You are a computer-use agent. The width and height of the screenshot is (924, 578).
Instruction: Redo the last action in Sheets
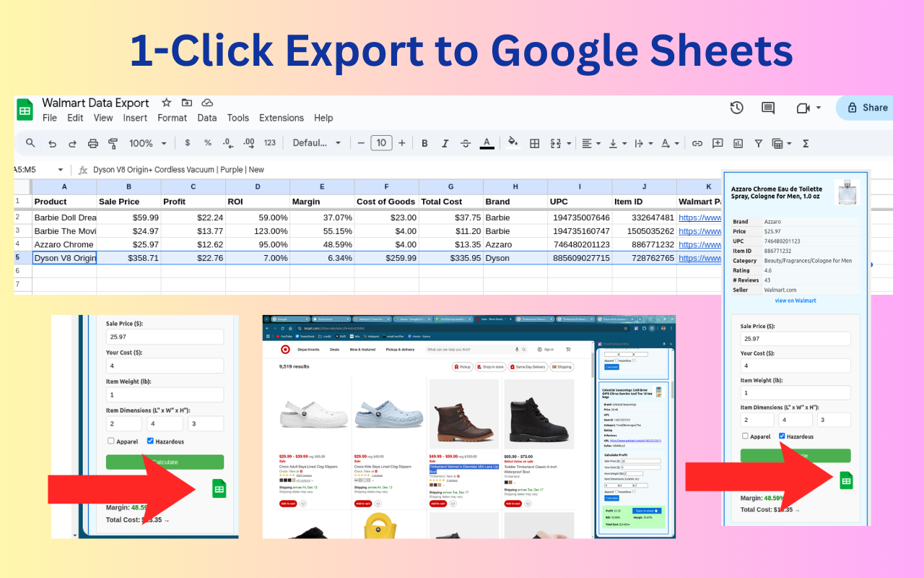pos(72,143)
